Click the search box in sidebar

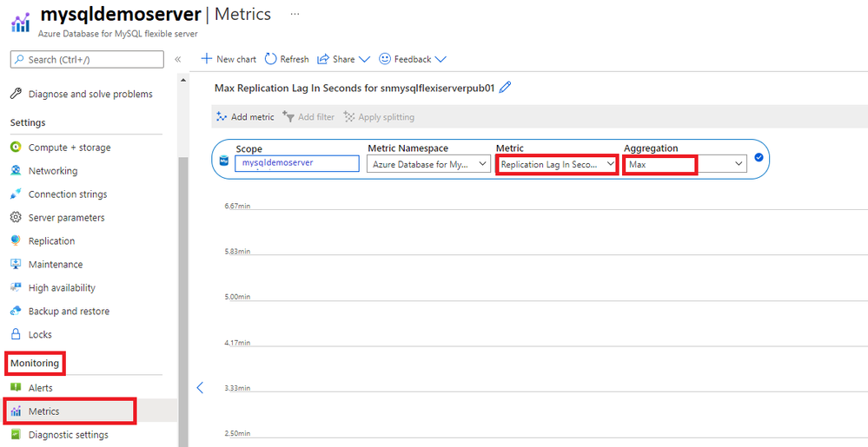pyautogui.click(x=87, y=59)
